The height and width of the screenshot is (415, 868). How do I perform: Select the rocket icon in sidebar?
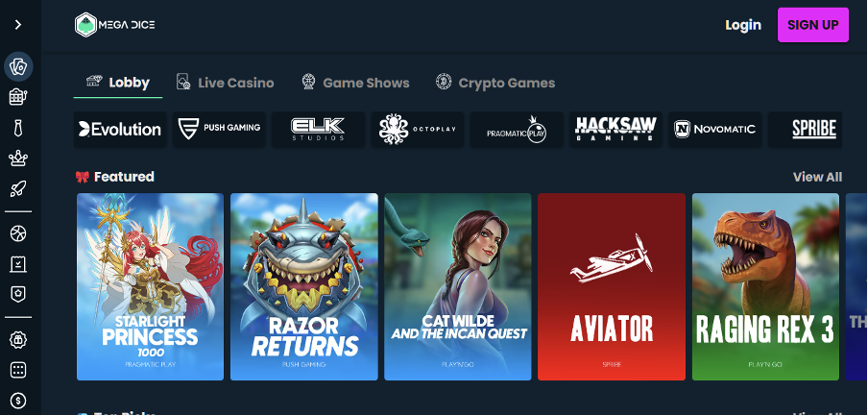tap(18, 189)
